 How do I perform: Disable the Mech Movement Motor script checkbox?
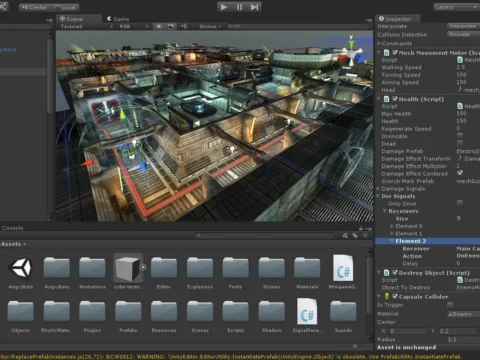click(395, 52)
